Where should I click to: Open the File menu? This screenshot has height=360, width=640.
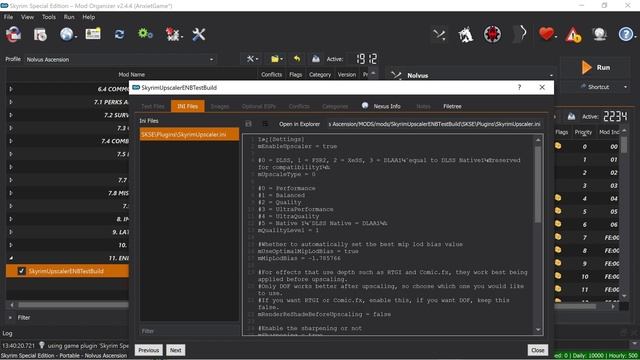pyautogui.click(x=8, y=17)
